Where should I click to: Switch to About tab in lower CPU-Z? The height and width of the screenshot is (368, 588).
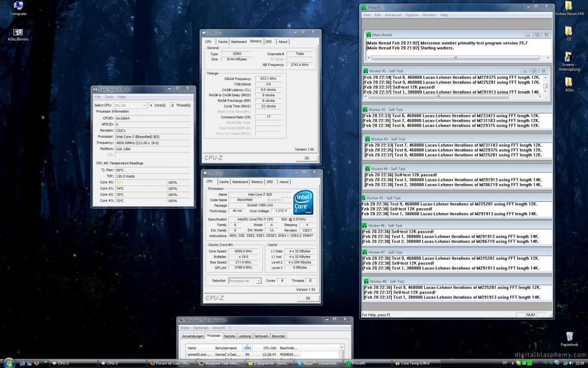pyautogui.click(x=284, y=182)
